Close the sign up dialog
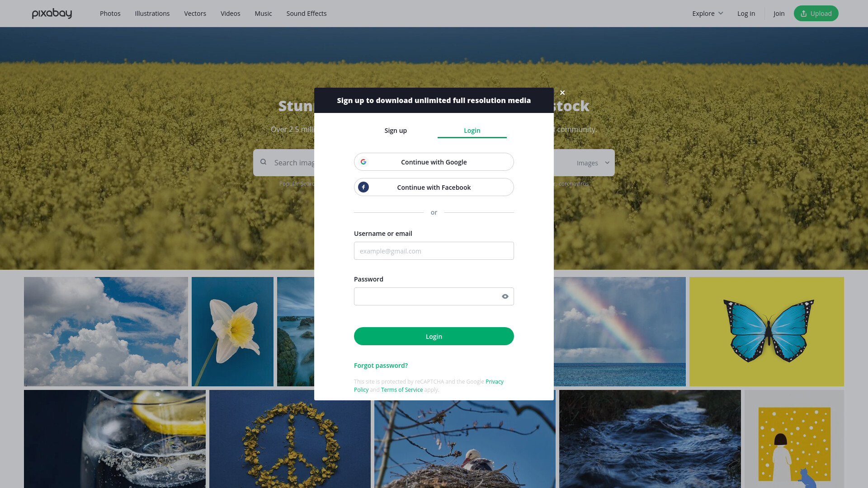 click(562, 93)
